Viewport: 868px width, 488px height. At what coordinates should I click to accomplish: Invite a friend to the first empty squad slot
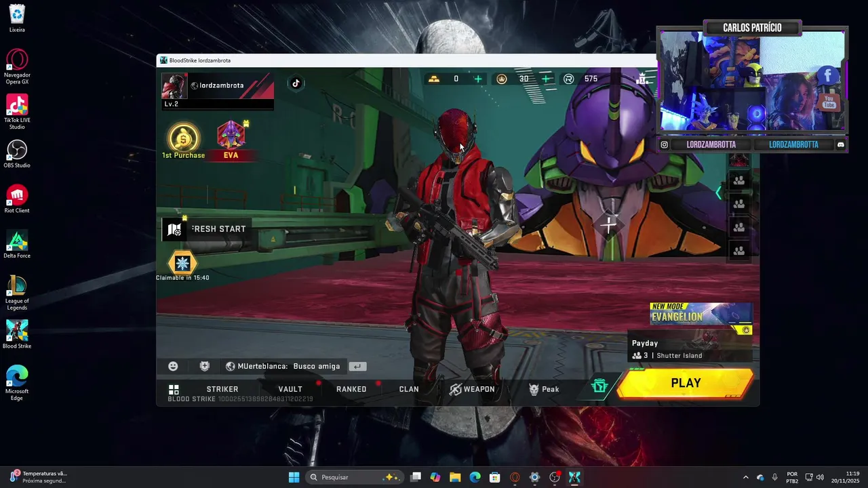point(739,180)
